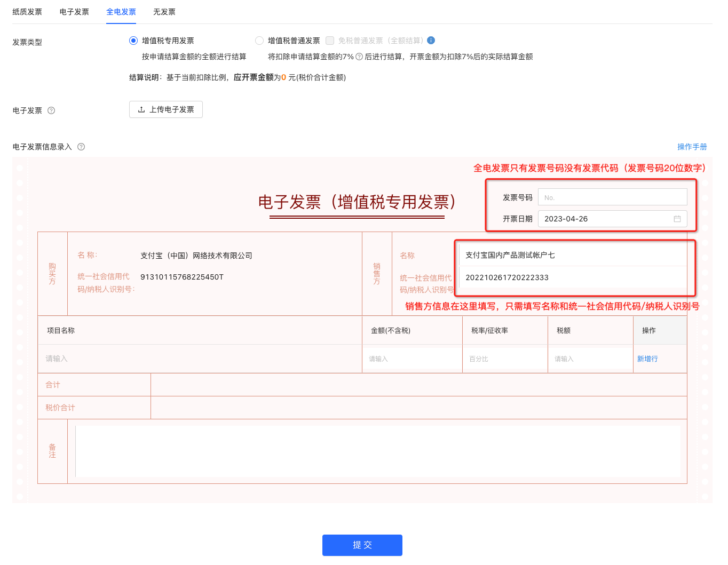Click buyer tax ID 91310115768225450T
This screenshot has height=565, width=728.
point(182,277)
